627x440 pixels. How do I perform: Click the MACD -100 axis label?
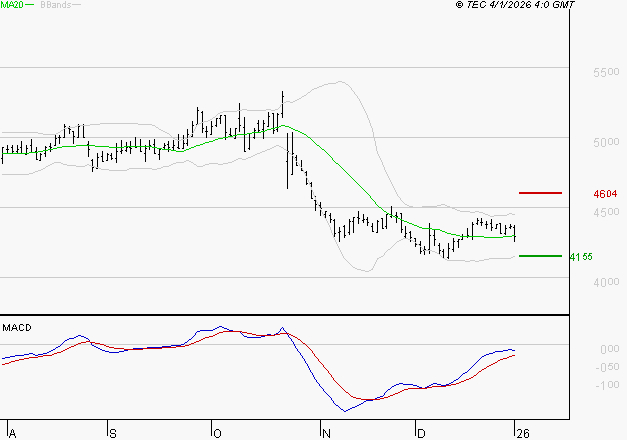(x=607, y=385)
